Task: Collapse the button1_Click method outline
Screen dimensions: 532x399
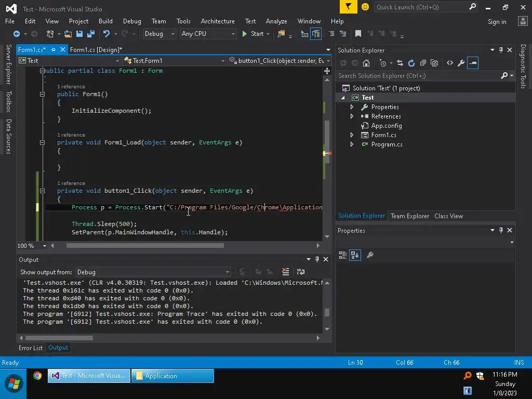Action: 43,191
